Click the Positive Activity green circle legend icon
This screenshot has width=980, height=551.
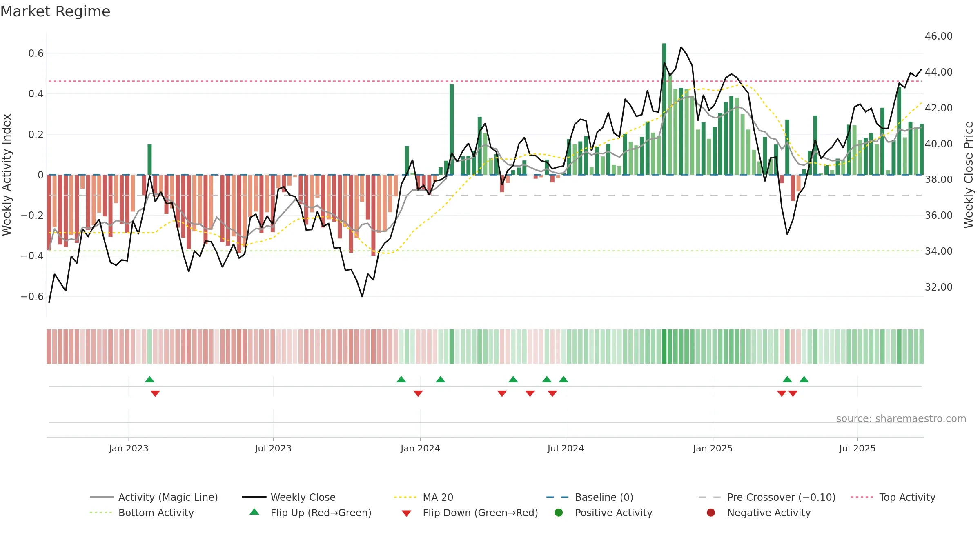pos(559,513)
